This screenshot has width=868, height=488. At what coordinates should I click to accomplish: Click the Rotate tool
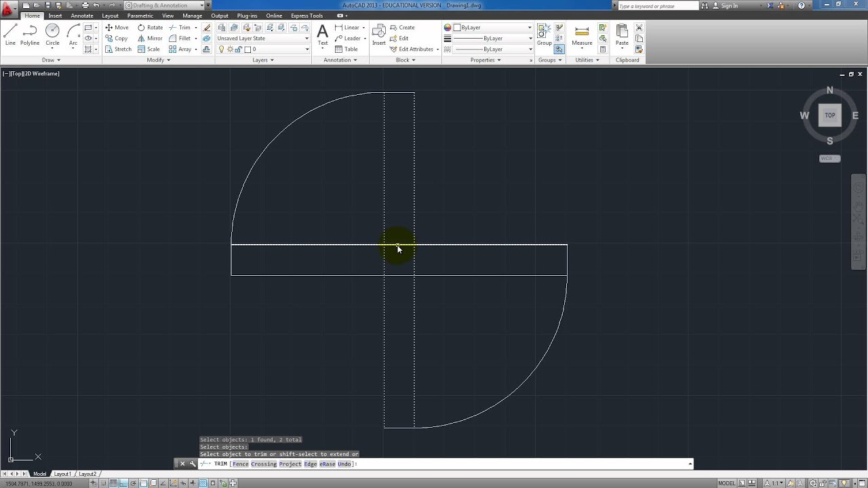[x=150, y=28]
